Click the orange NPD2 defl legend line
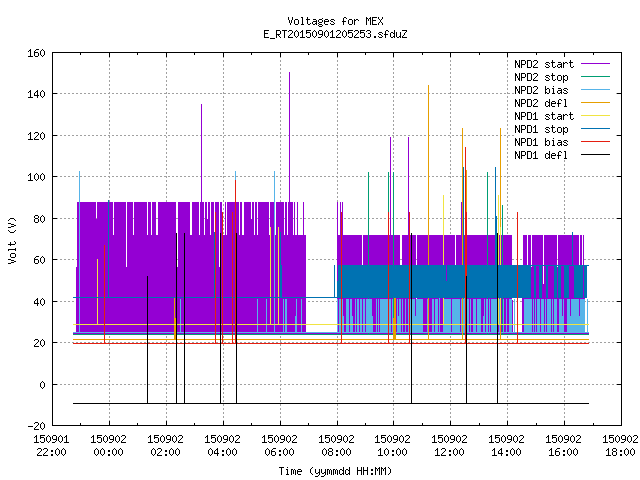 click(x=595, y=103)
